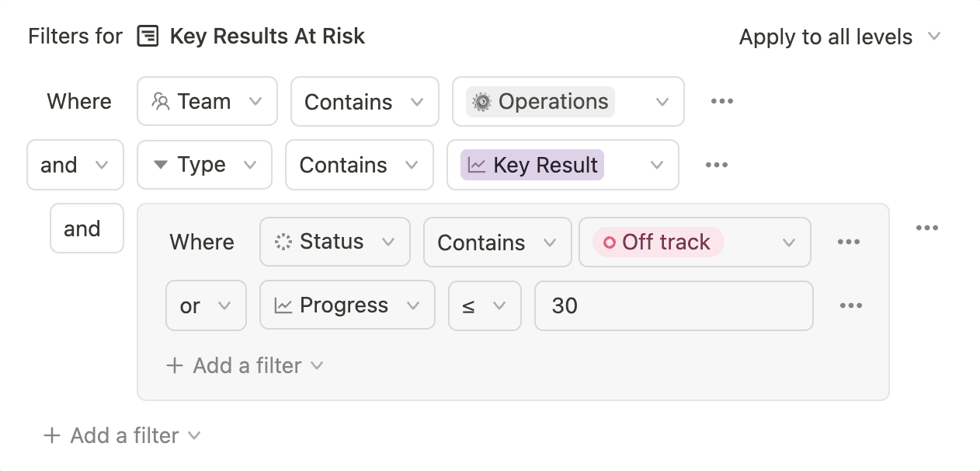Open the options menu for the Team filter
The width and height of the screenshot is (980, 471).
pos(721,101)
